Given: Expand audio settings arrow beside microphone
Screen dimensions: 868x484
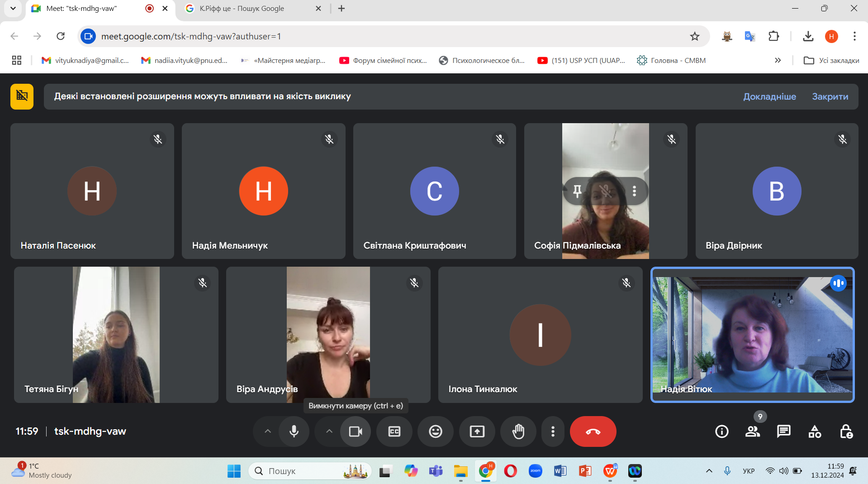Looking at the screenshot, I should 268,431.
